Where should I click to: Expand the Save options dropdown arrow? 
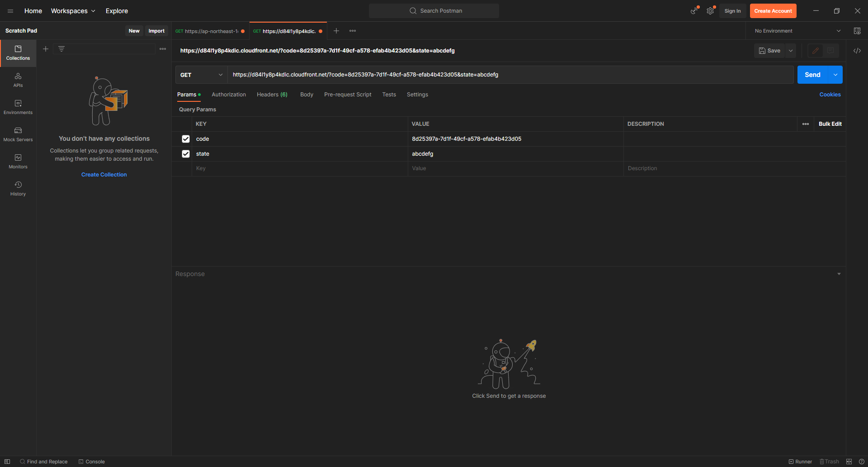click(x=791, y=51)
